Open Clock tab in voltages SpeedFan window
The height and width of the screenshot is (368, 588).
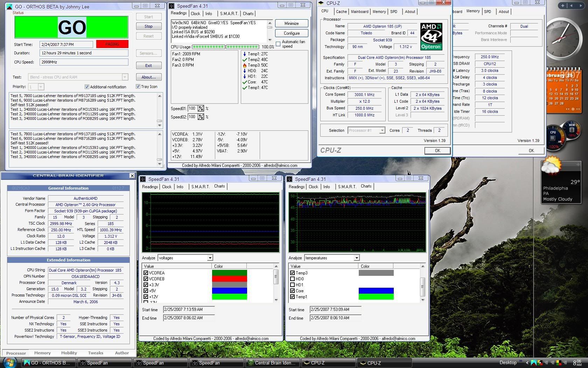tap(167, 187)
